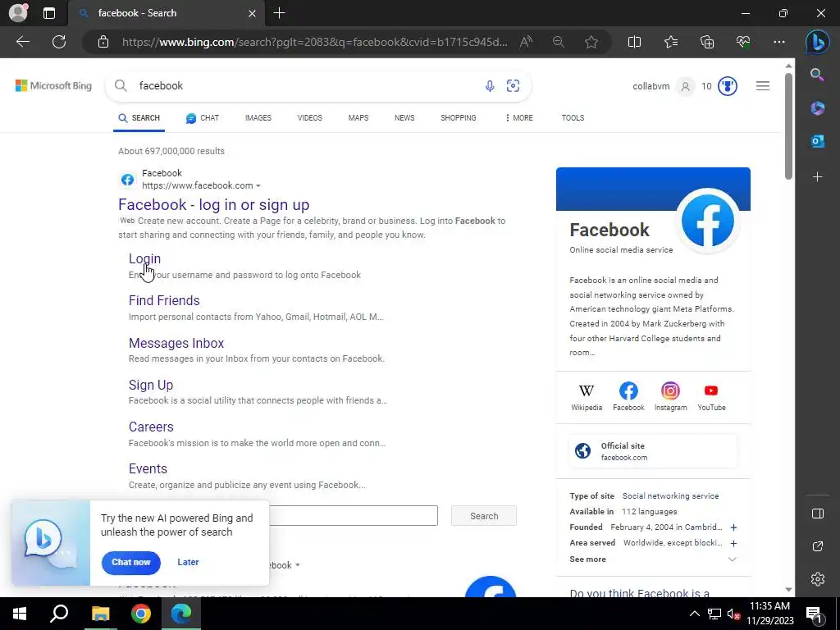Image resolution: width=840 pixels, height=630 pixels.
Task: Click the Chat now button
Action: [130, 563]
